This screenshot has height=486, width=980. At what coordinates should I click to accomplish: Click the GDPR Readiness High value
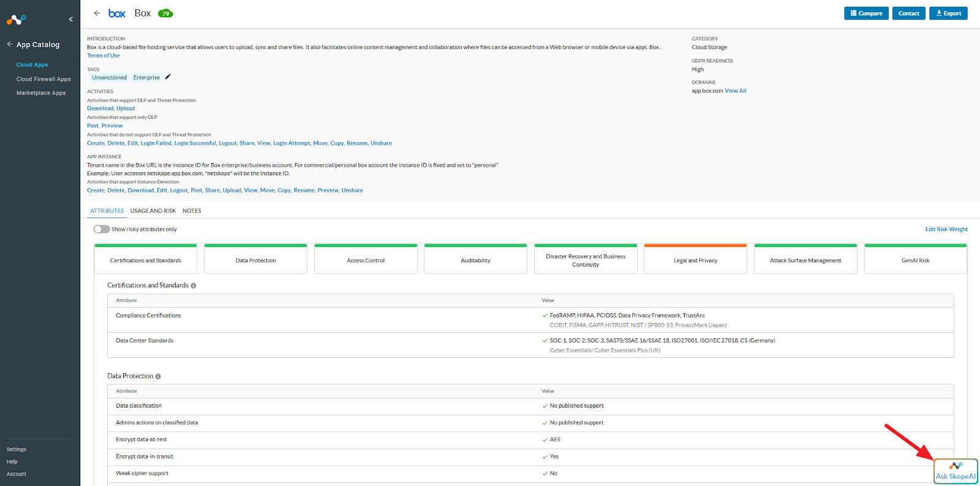pos(698,69)
